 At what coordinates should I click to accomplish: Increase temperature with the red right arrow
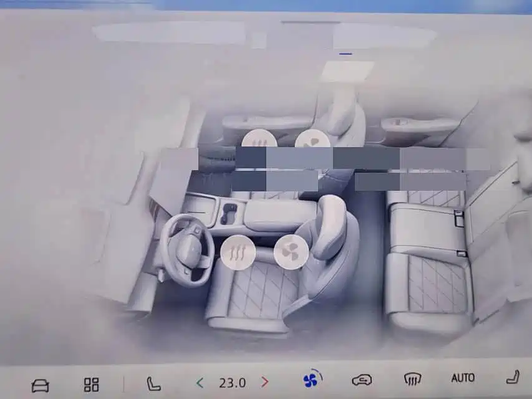click(265, 382)
